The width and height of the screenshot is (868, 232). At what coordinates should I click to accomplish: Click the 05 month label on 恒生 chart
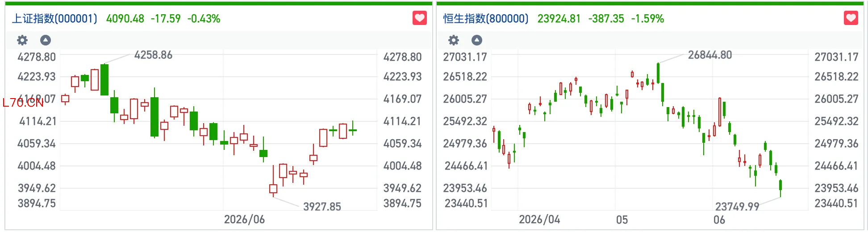[x=622, y=220]
